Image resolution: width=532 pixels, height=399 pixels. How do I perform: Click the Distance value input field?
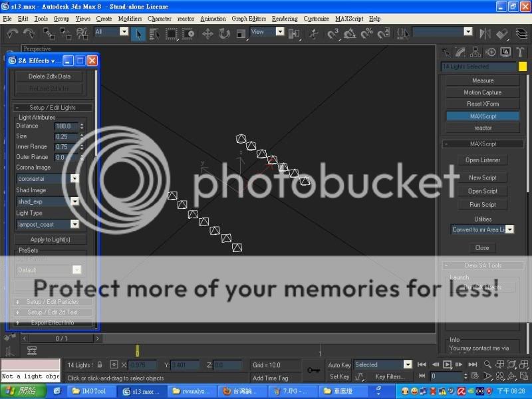click(66, 126)
